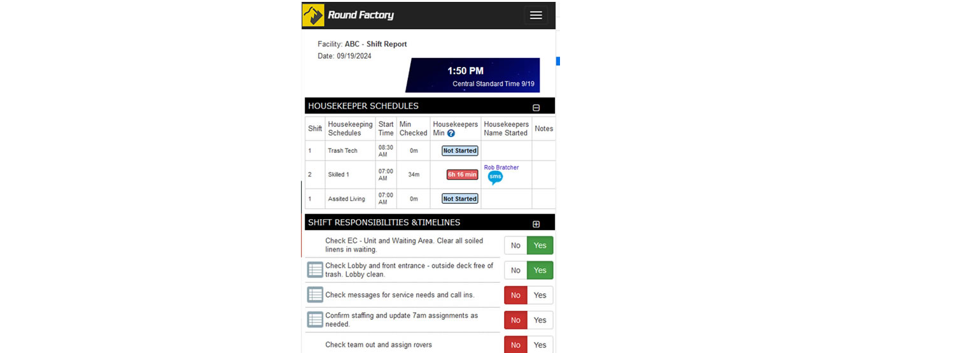Viewport: 980px width, 353px height.
Task: Collapse the Housekeeper Schedules section
Action: [x=536, y=108]
